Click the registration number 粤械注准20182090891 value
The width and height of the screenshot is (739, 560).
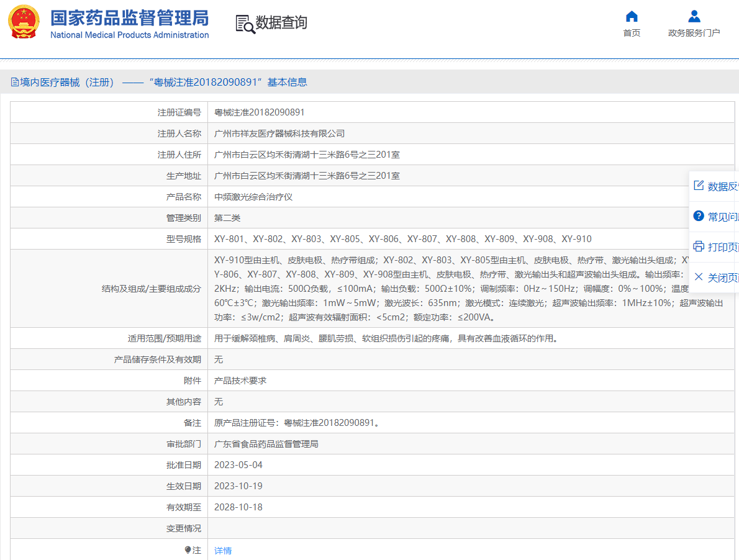coord(259,112)
